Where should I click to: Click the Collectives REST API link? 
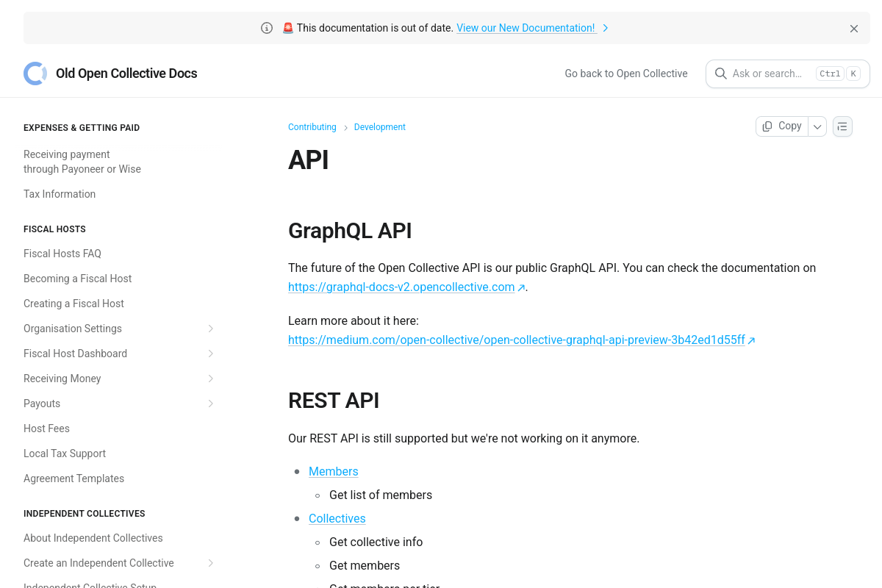click(337, 519)
